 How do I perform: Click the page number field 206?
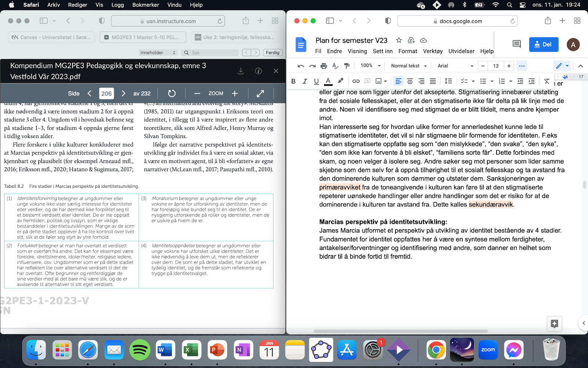coord(107,93)
